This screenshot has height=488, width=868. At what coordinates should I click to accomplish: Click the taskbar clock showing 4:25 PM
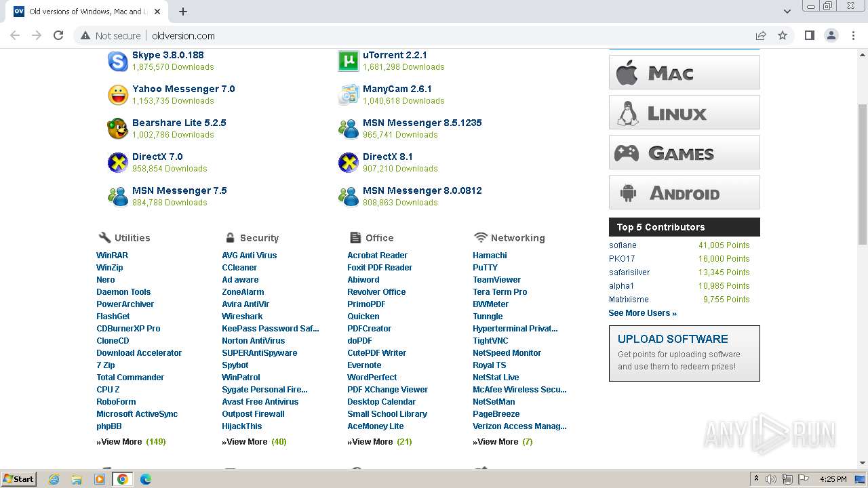click(833, 479)
